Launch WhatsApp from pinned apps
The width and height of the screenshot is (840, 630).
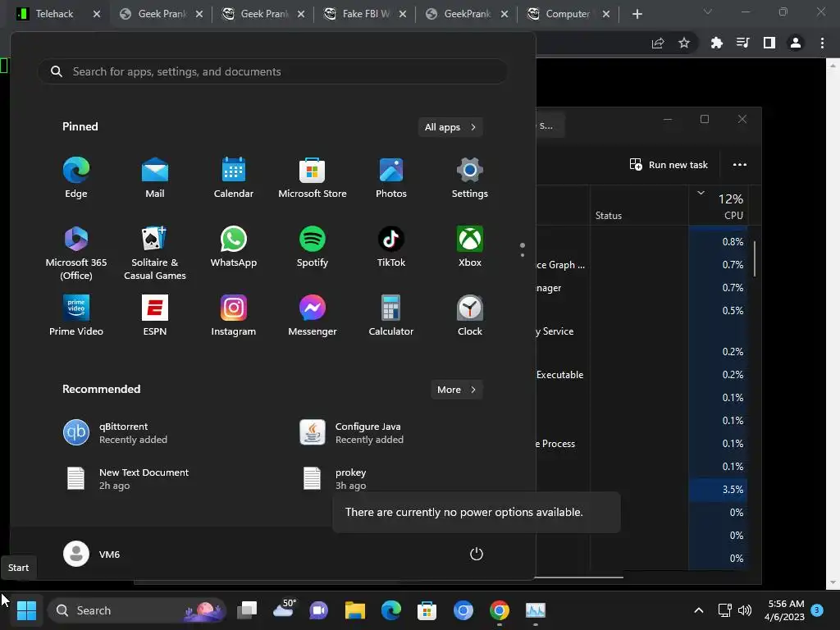tap(234, 247)
